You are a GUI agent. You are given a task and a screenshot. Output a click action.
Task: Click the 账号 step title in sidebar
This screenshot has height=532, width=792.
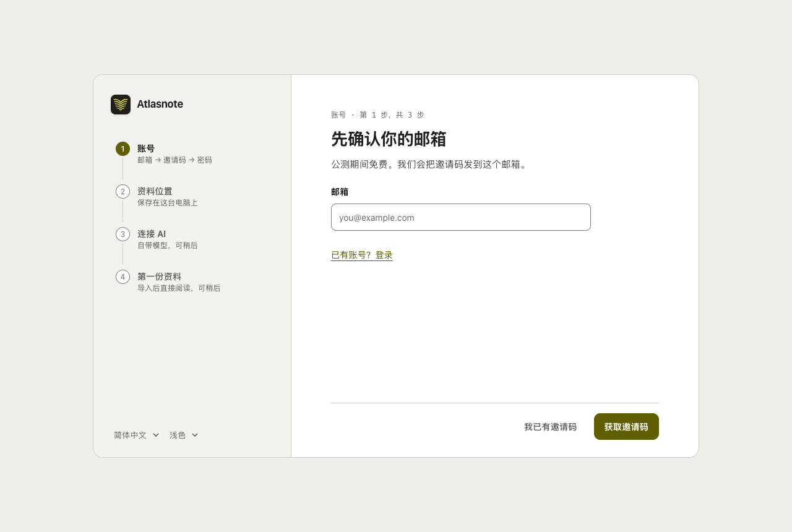[x=146, y=148]
